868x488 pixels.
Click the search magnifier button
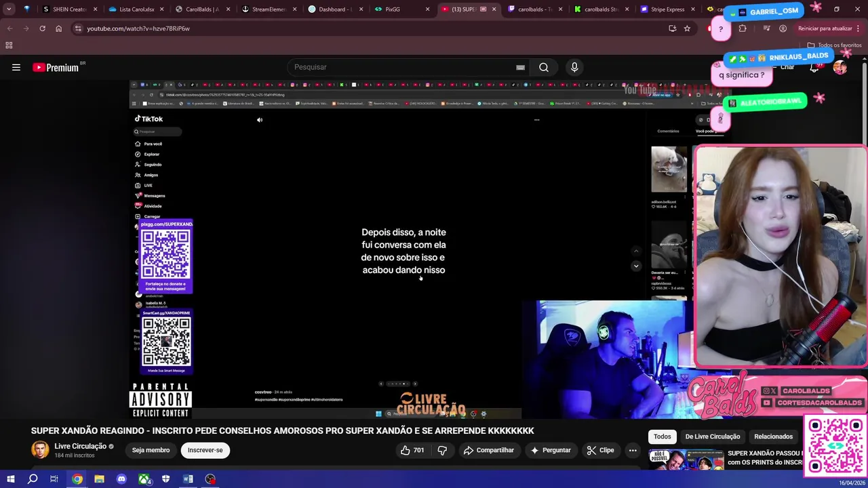pyautogui.click(x=543, y=67)
